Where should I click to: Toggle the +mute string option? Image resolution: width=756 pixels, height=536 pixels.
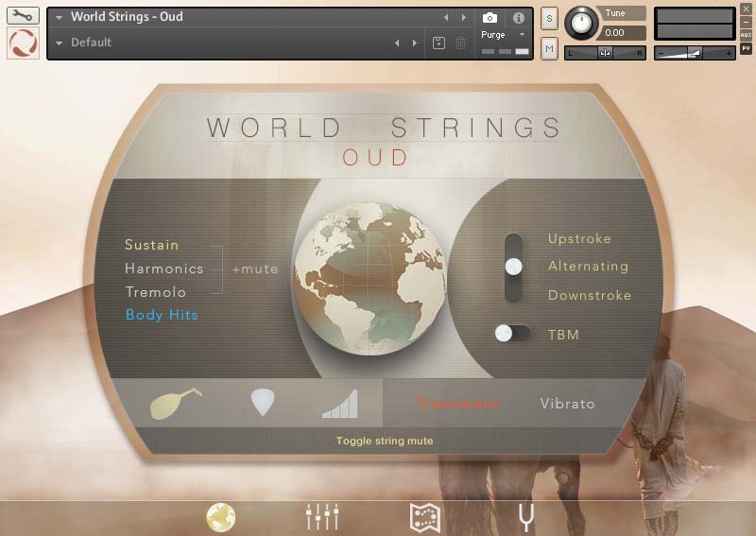point(255,268)
